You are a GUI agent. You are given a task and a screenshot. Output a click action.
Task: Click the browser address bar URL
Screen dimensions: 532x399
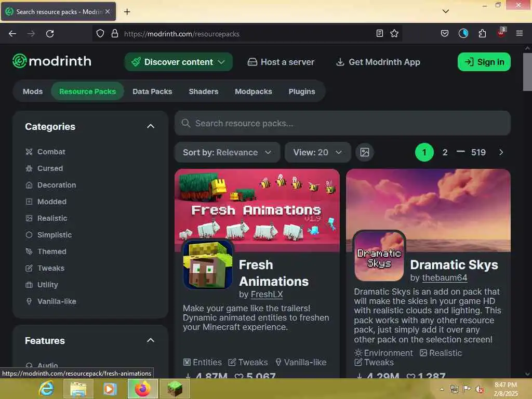coord(182,34)
